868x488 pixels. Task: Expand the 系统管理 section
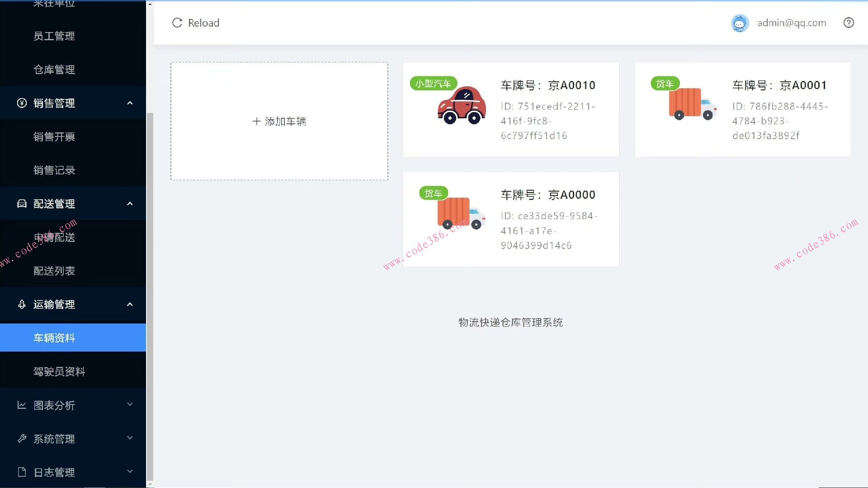pos(130,438)
